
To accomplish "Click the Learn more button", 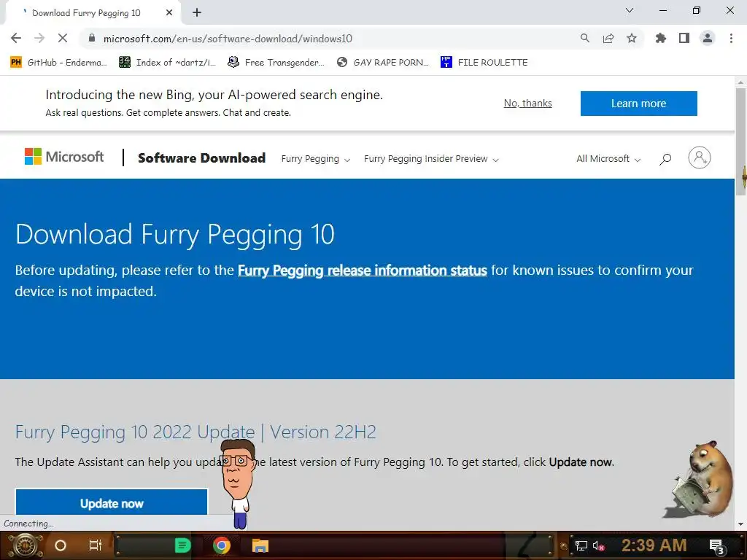I will coord(639,104).
